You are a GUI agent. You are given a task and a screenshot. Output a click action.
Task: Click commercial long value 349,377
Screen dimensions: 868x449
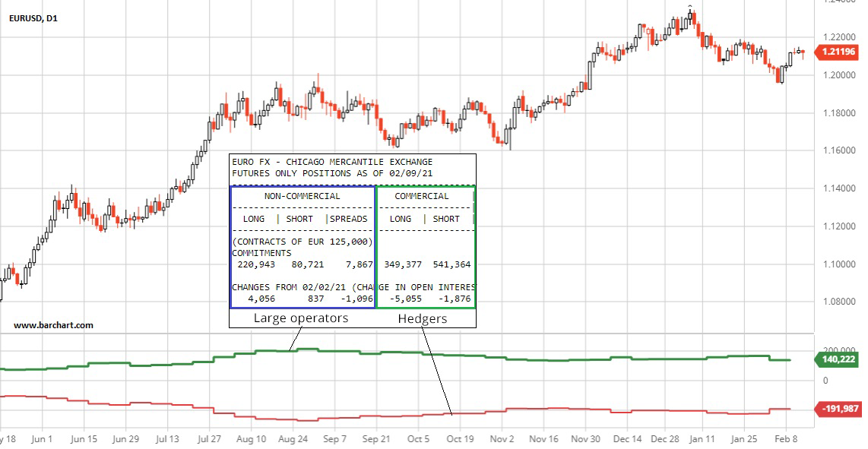(x=403, y=264)
